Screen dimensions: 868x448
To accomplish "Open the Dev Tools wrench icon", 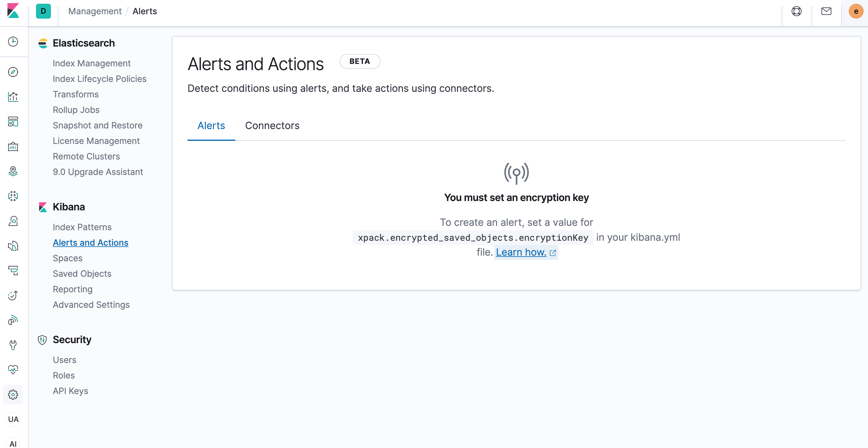I will click(13, 345).
